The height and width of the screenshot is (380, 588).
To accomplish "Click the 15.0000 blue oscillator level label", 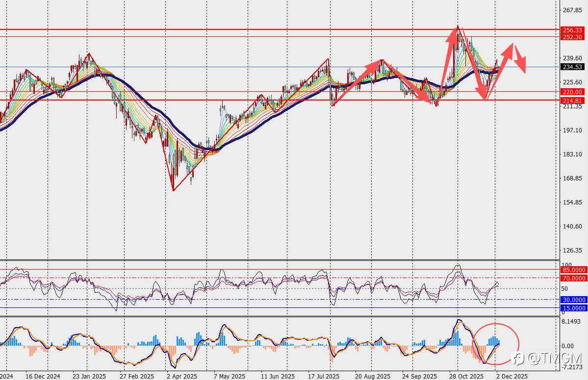I will click(573, 308).
